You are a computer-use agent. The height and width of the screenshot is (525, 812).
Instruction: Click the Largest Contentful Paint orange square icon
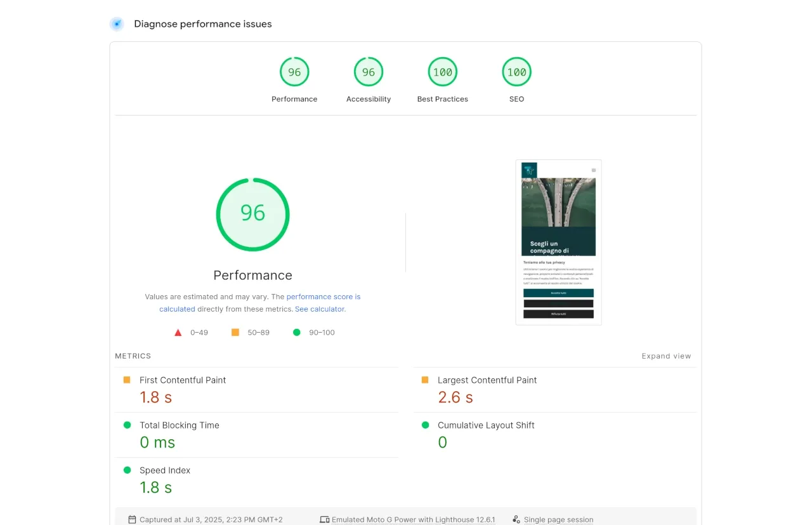point(425,380)
